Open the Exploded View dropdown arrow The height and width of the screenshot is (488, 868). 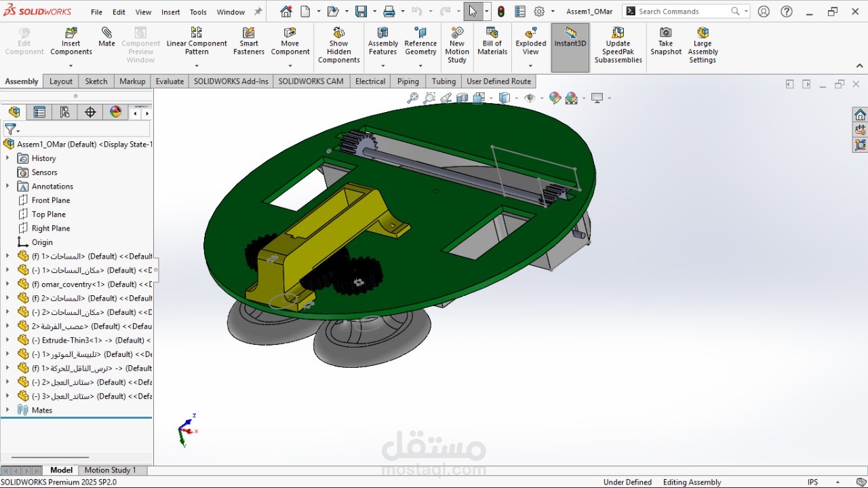(531, 66)
